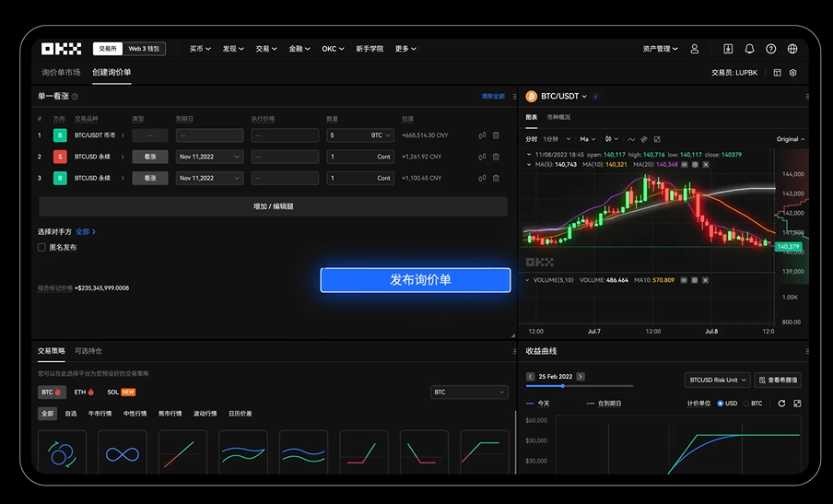Open the user profile icon
This screenshot has height=504, width=833.
coord(695,49)
